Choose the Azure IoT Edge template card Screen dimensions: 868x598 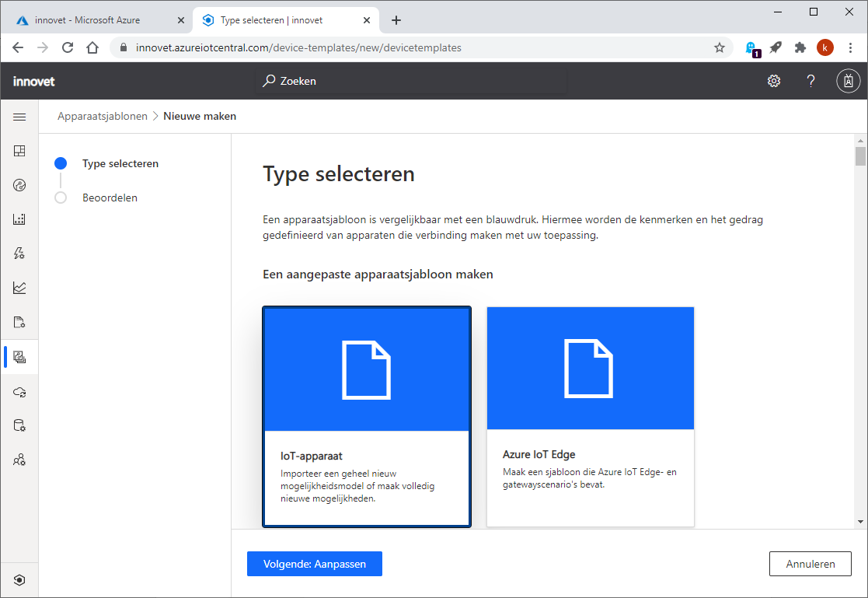(x=590, y=416)
